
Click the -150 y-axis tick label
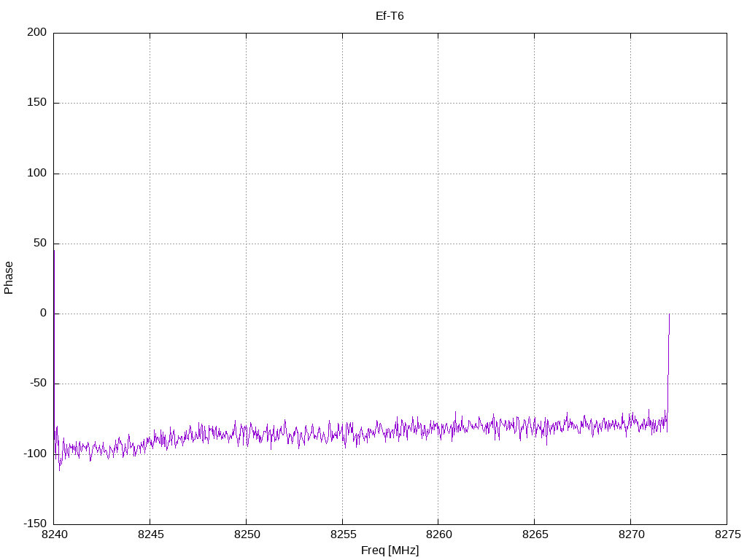click(35, 524)
